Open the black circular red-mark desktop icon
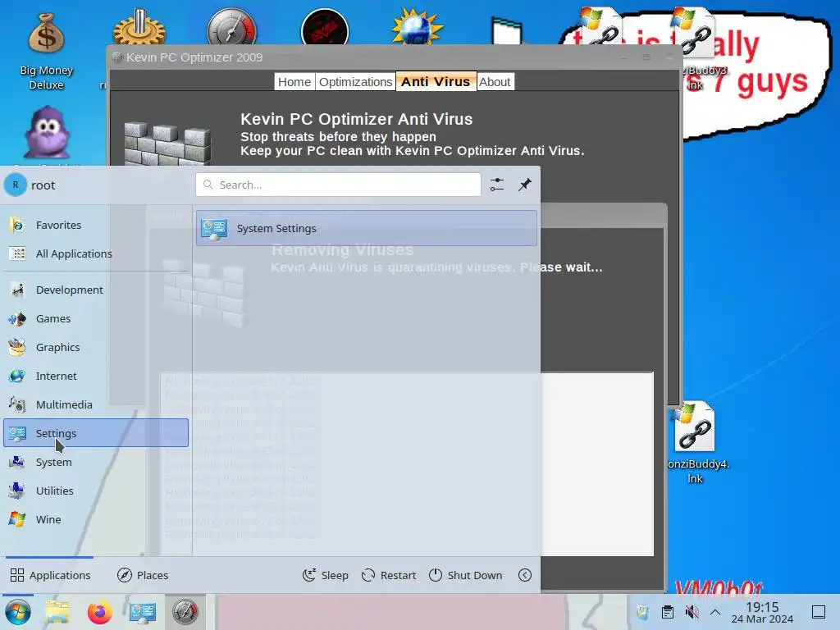The image size is (840, 630). [x=325, y=28]
